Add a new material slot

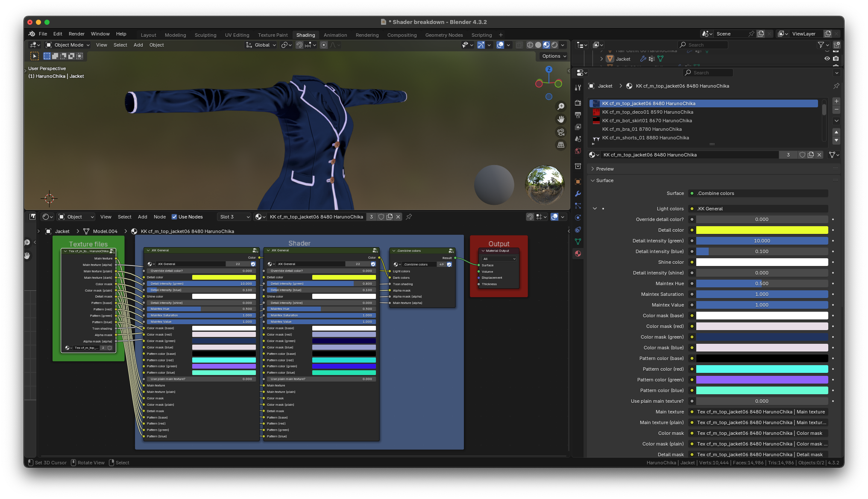[x=836, y=101]
